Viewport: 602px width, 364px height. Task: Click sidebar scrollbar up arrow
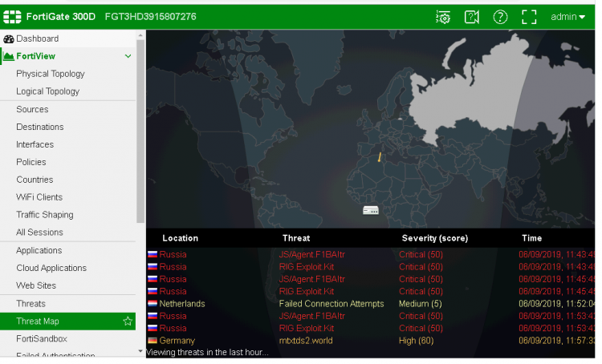coord(140,35)
